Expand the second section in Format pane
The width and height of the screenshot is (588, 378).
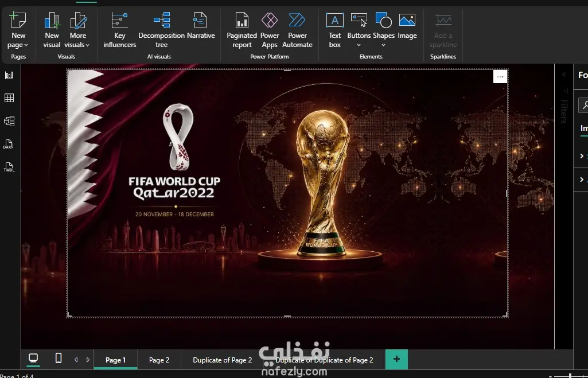[582, 180]
